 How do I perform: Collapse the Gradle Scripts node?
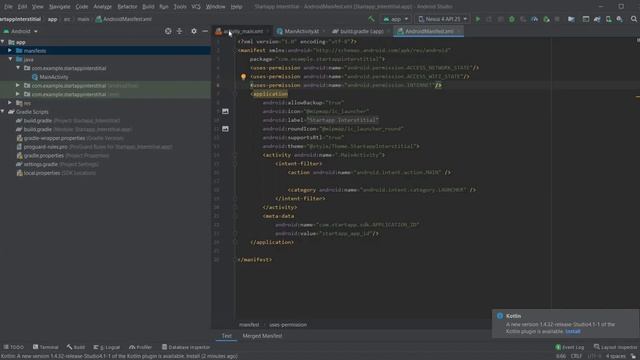point(3,111)
